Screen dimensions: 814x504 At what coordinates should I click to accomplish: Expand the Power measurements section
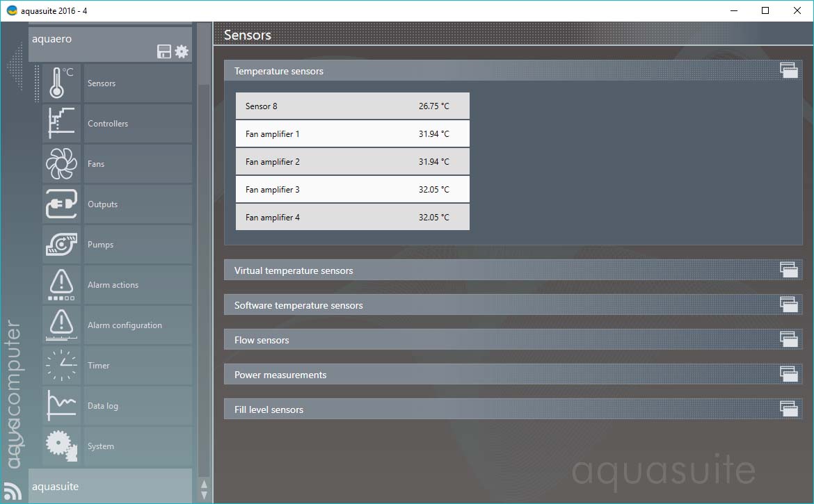280,375
